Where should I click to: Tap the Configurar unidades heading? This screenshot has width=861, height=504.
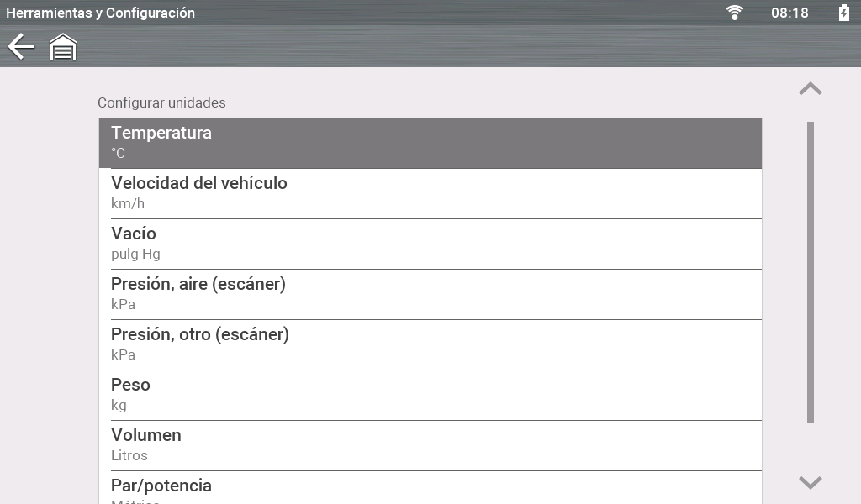point(161,102)
